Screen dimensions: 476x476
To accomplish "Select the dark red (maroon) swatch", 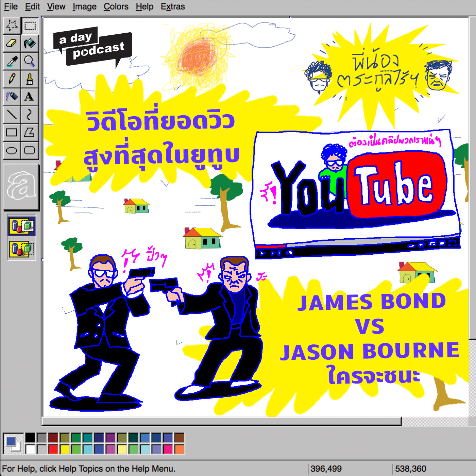I will coord(53,438).
